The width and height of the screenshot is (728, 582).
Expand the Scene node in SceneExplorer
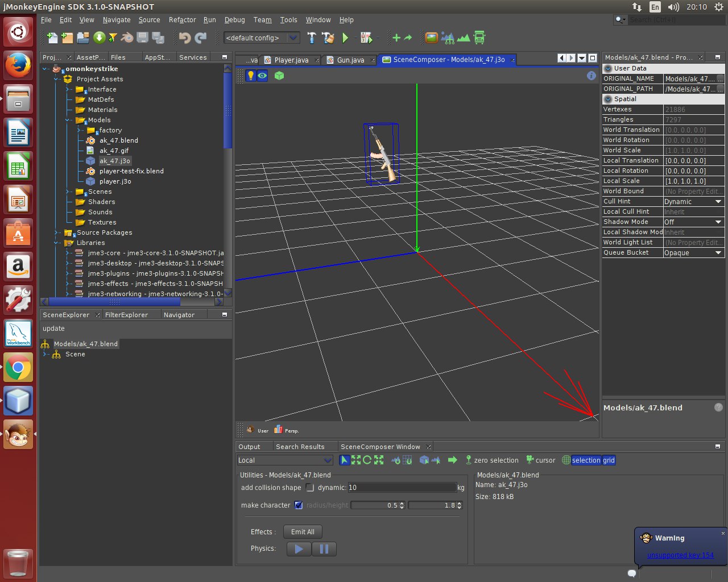coord(46,354)
